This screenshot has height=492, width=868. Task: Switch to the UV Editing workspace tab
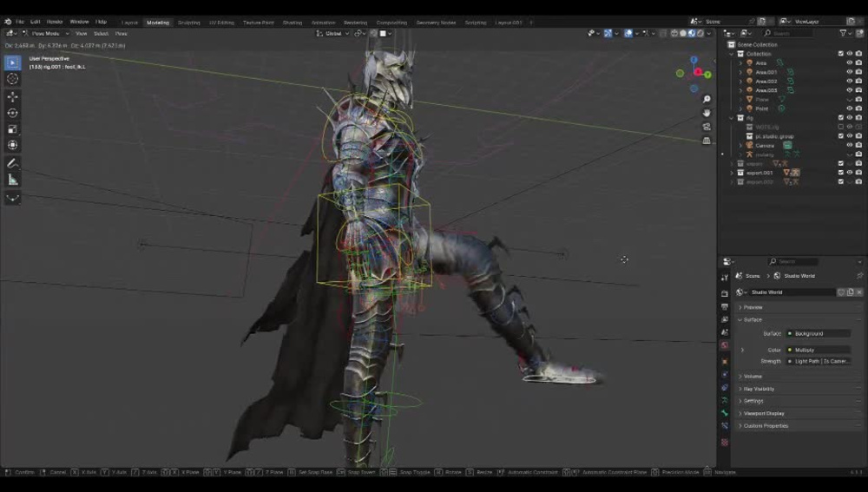[x=221, y=23]
